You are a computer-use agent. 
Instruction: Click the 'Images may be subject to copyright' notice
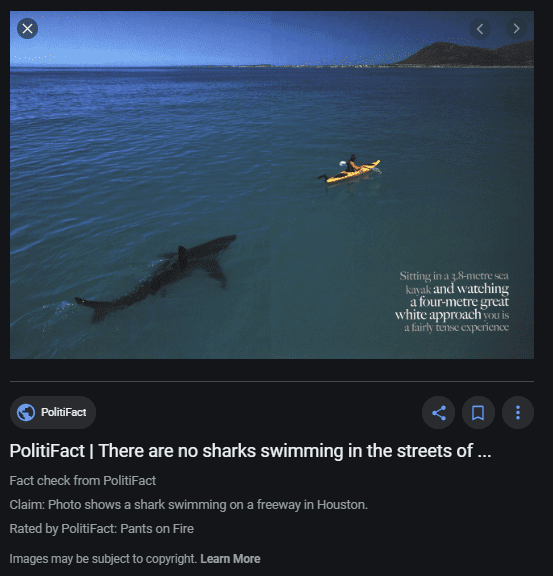(x=104, y=559)
